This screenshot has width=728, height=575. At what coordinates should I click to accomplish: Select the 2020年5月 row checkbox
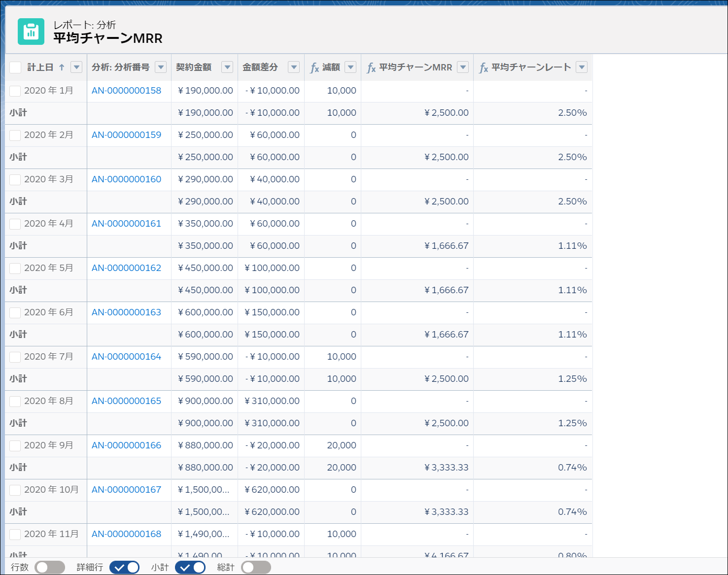pos(15,268)
